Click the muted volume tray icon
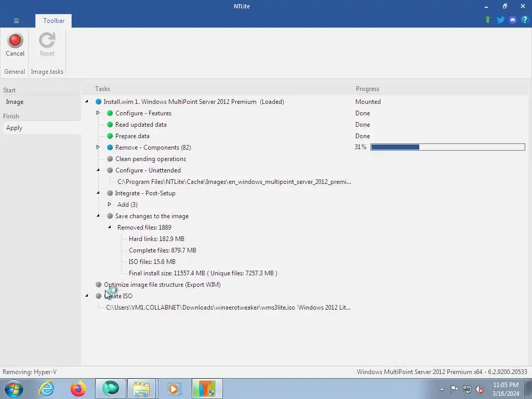Image resolution: width=532 pixels, height=399 pixels. 480,389
